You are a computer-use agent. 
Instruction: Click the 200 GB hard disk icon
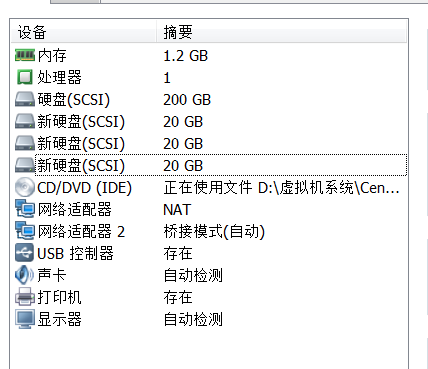coord(25,99)
